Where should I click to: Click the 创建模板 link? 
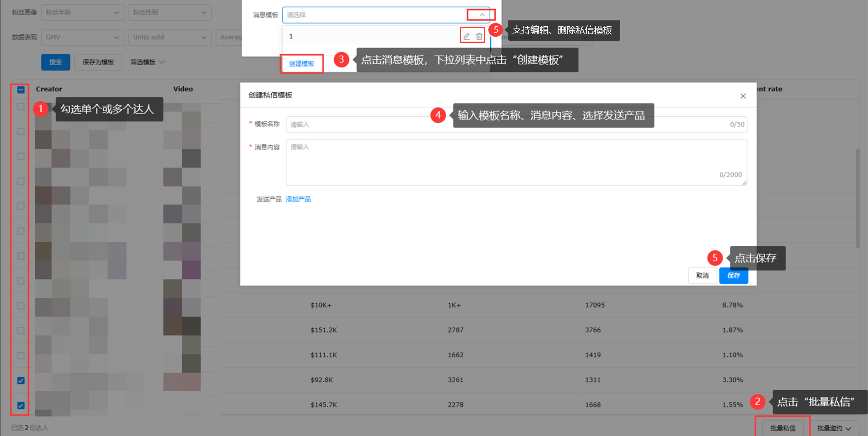click(x=302, y=64)
